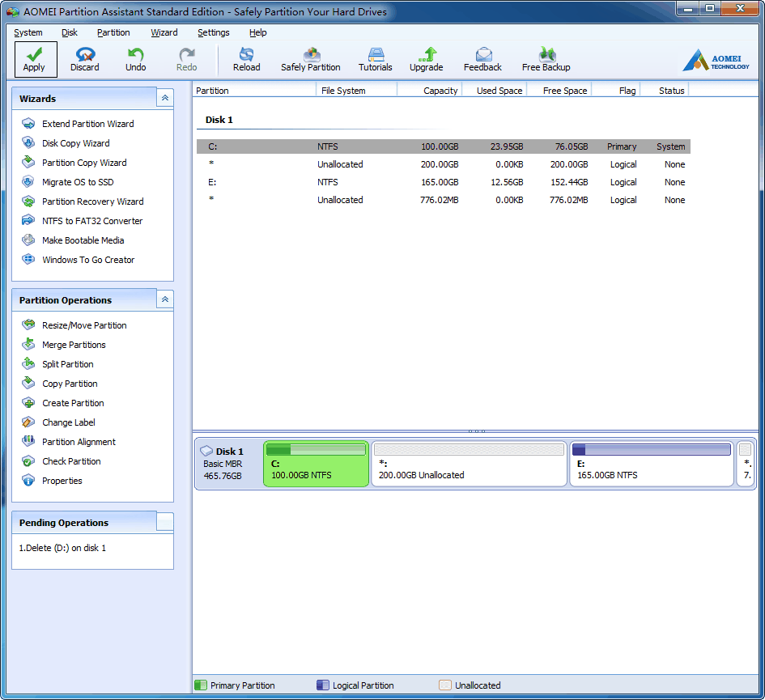This screenshot has width=765, height=700.
Task: Click the Disk 1 group heading
Action: (219, 120)
